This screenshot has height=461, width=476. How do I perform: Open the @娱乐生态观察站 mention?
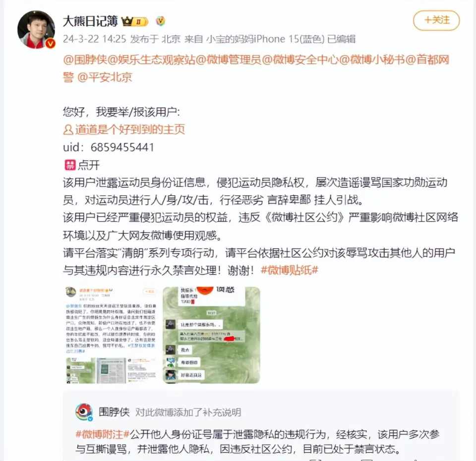tap(151, 60)
